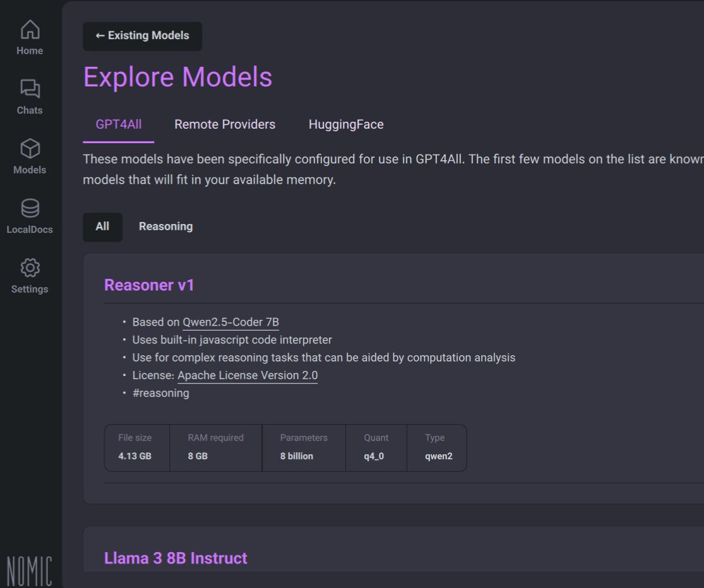Click the #reasoning tag text
This screenshot has height=588, width=704.
point(161,393)
